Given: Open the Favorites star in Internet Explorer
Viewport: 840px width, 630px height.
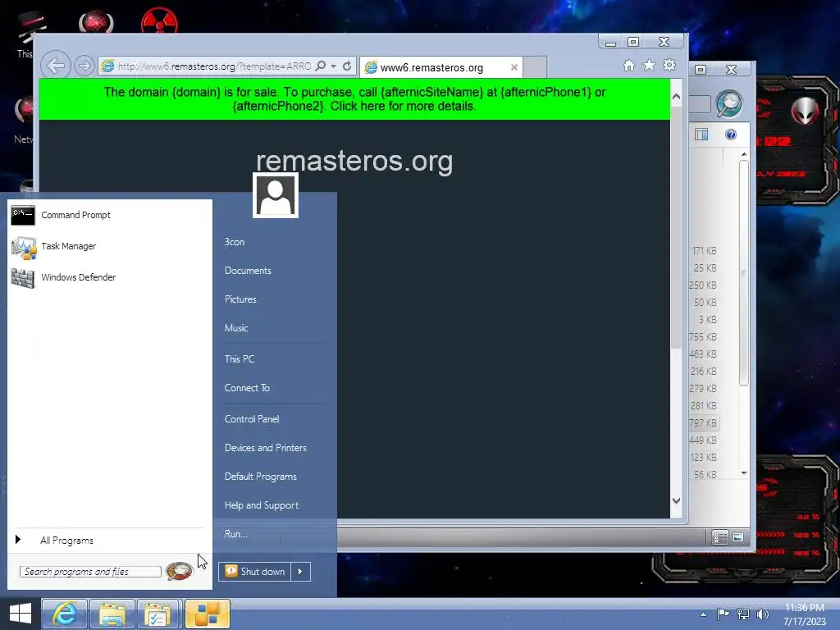Looking at the screenshot, I should coord(649,66).
